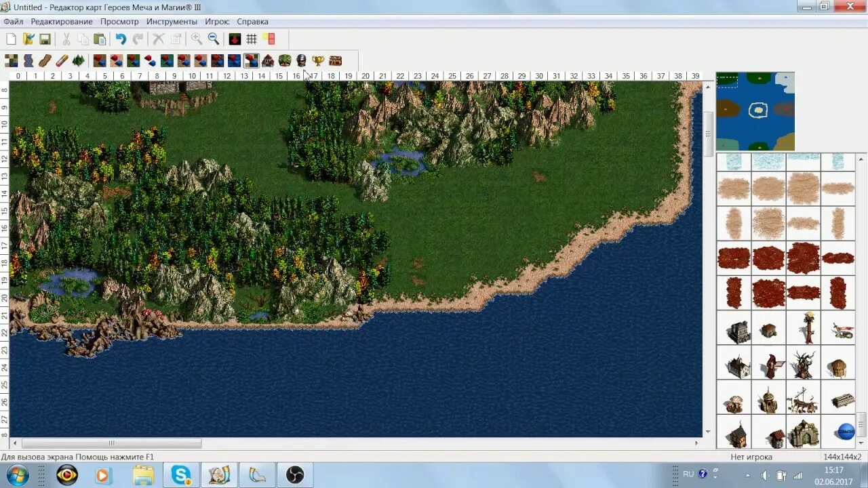Open the treasures palette (chest icon)
The width and height of the screenshot is (868, 488).
point(335,60)
